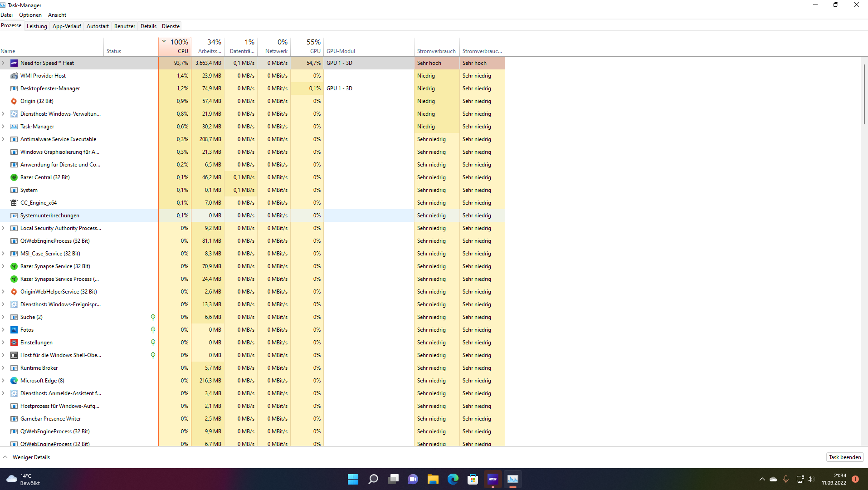Click the CC_Engine_x64 process icon
Image resolution: width=868 pixels, height=490 pixels.
tap(14, 203)
